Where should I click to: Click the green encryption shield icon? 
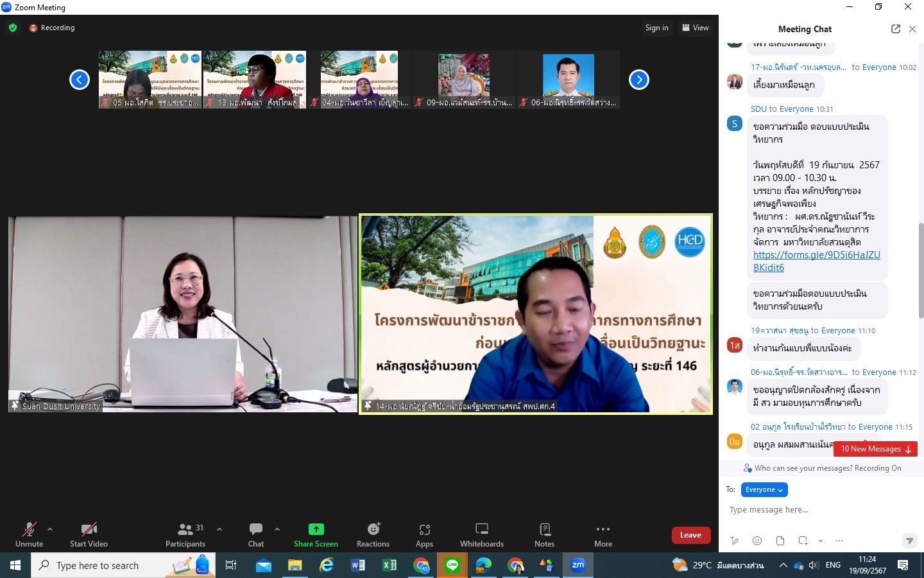(13, 28)
